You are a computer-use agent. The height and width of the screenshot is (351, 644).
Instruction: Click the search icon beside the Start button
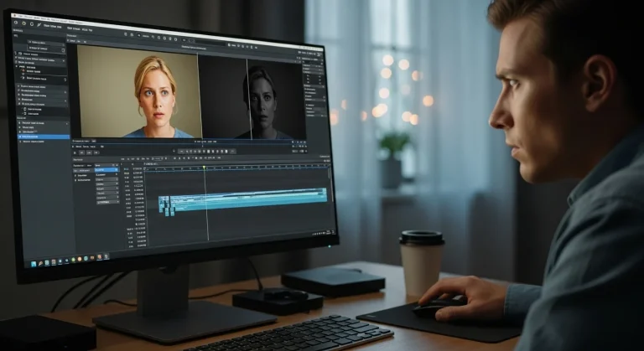point(40,264)
